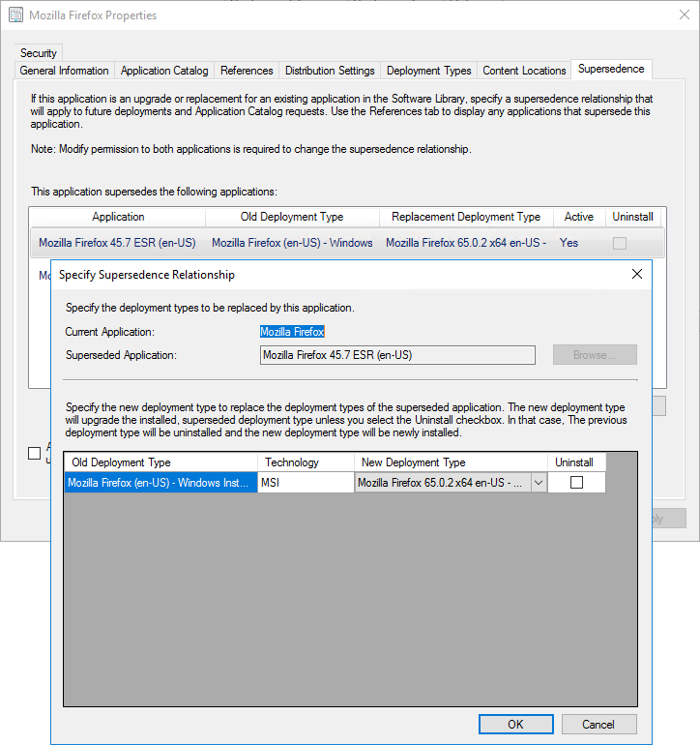The image size is (700, 745).
Task: Click the Uninstall column header in Properties list
Action: click(x=632, y=217)
